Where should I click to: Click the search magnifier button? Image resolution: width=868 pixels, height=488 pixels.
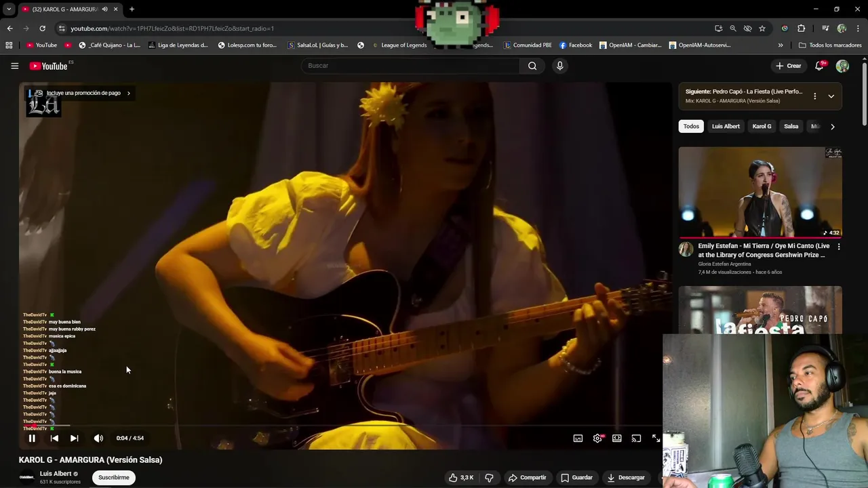(532, 66)
